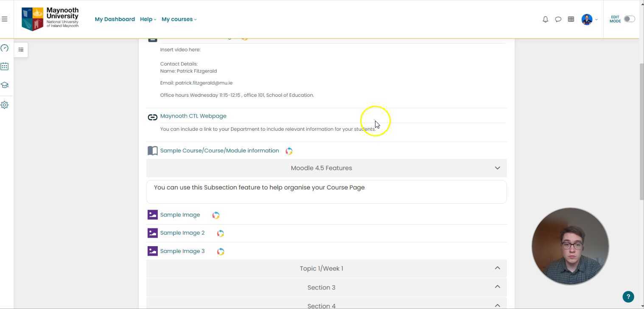Open the calendar sidebar icon

coord(5,66)
